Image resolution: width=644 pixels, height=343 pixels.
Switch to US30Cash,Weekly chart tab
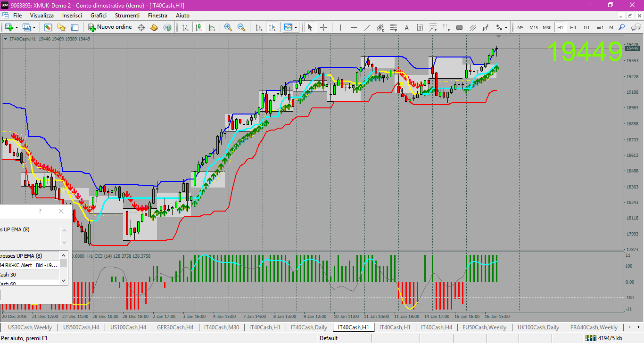[x=30, y=327]
